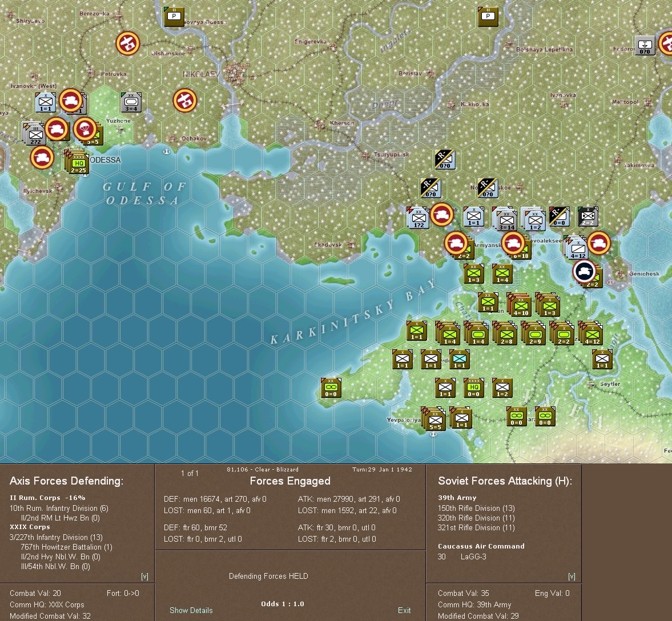Click the Comm HQ: XXIX Corps line
672x621 pixels.
47,604
